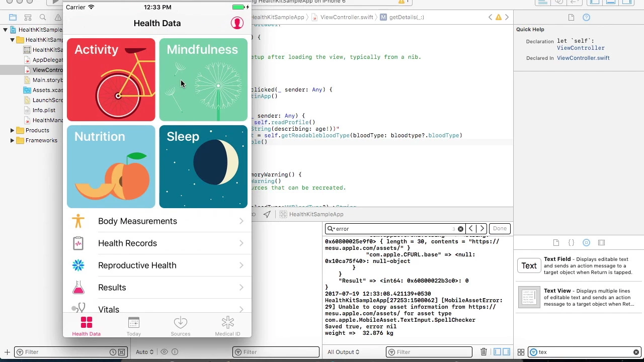Viewport: 644px width, 362px height.
Task: Switch to the Medical ID tab
Action: coord(227,326)
